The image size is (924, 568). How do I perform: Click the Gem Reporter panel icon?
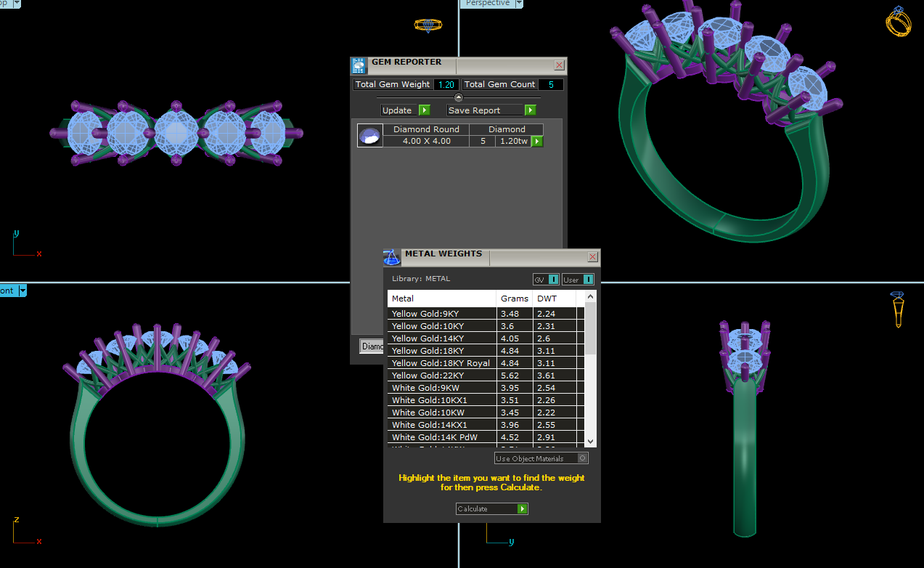coord(359,65)
